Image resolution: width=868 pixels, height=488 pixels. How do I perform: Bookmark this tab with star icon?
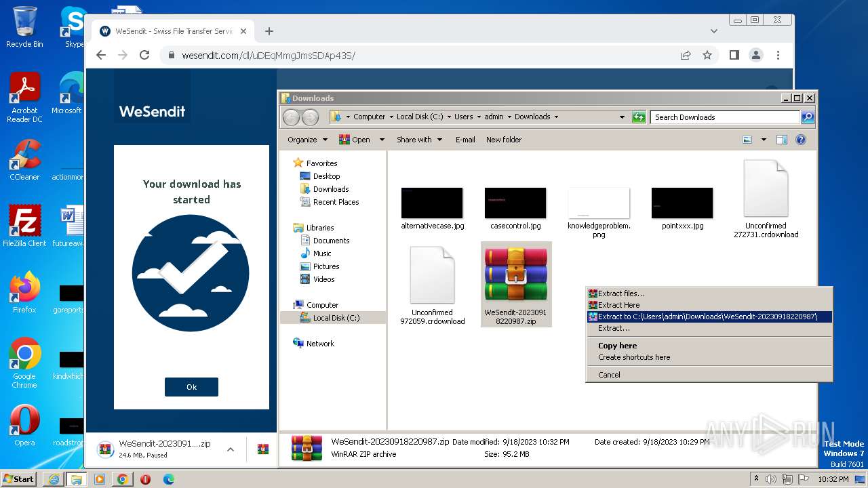(x=707, y=56)
